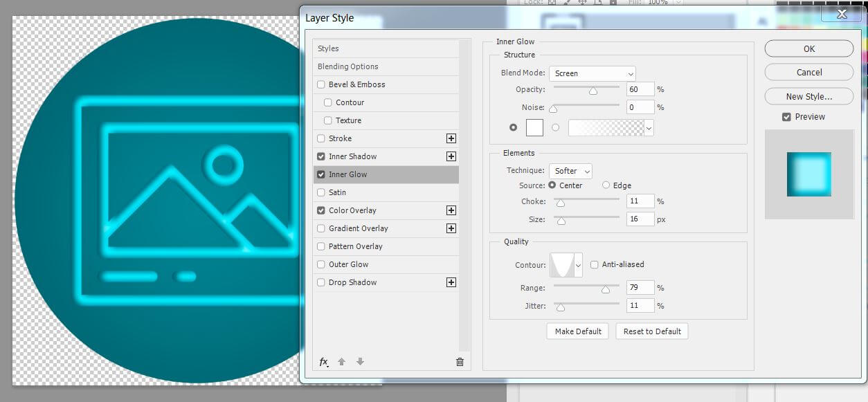Screen dimensions: 868x402
Task: Click the plus icon next to Stroke
Action: 451,138
